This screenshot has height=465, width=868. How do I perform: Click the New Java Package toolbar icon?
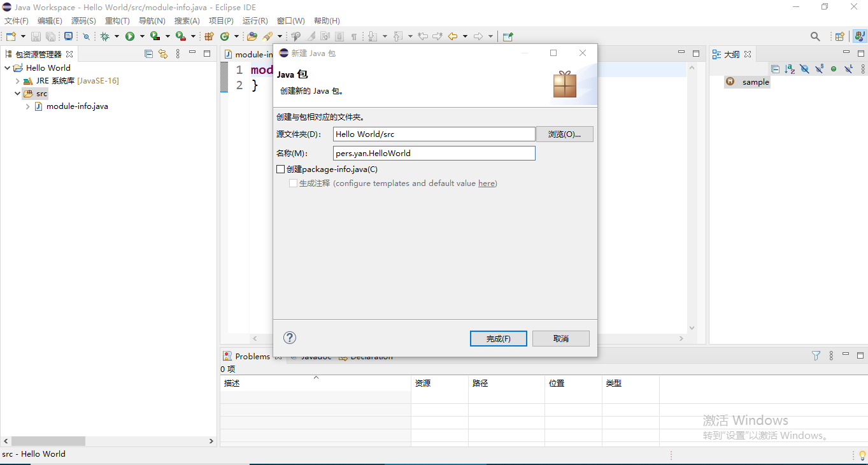(209, 36)
